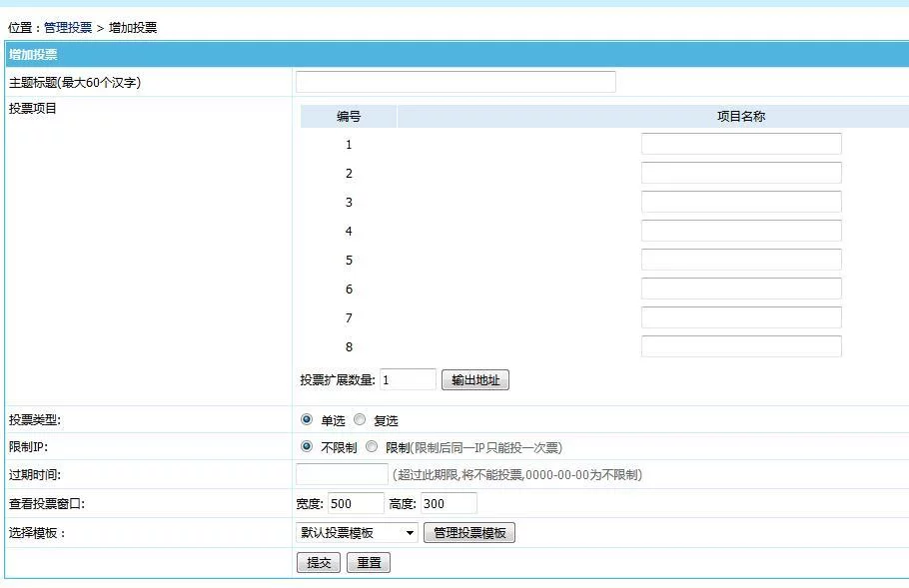Focus the item name field for number 1
The width and height of the screenshot is (909, 588).
(741, 144)
